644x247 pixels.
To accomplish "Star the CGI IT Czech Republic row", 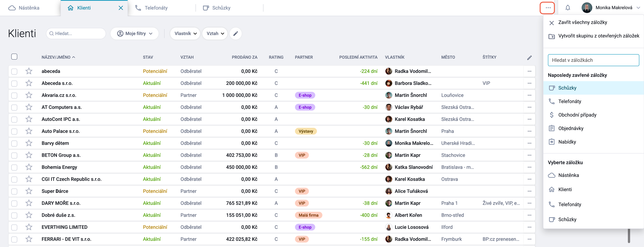I will 29,179.
